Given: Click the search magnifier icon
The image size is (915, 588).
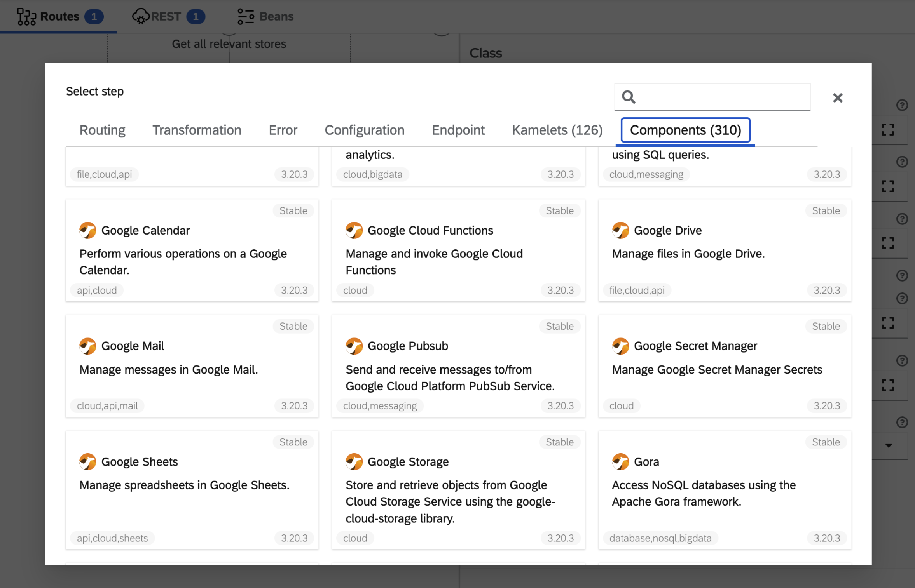Looking at the screenshot, I should coord(629,97).
